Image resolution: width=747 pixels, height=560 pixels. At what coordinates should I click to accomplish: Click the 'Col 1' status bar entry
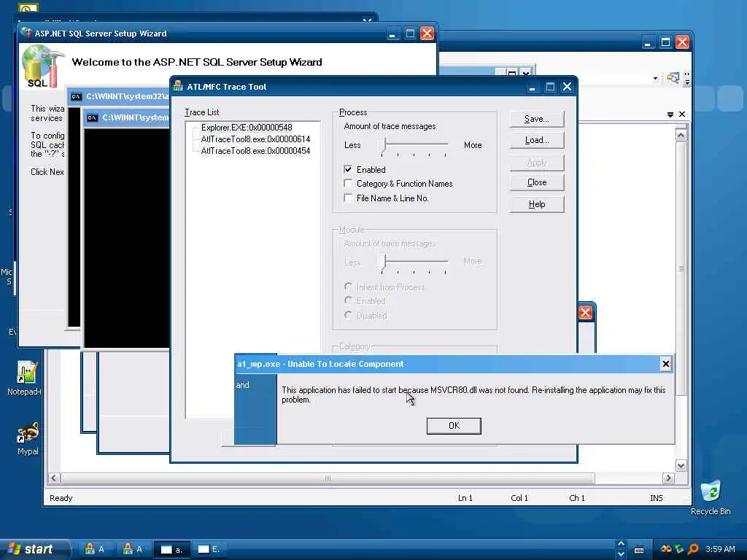point(519,498)
